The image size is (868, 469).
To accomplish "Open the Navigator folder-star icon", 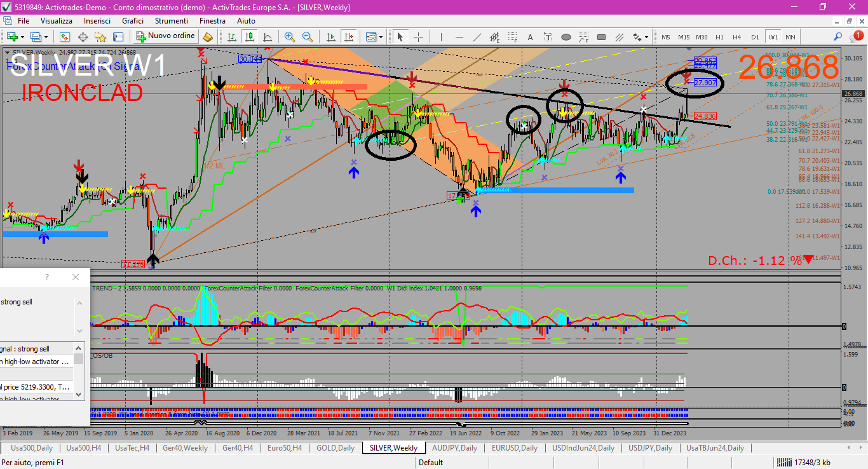I will (x=100, y=37).
